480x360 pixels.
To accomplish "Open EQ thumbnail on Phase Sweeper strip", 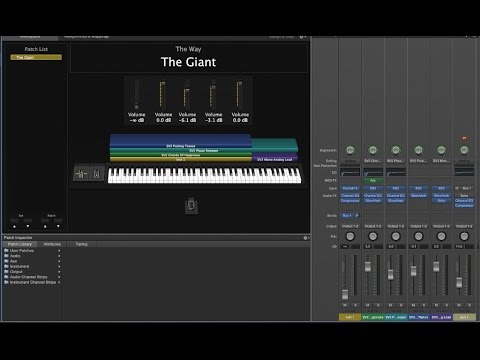I will [x=396, y=172].
